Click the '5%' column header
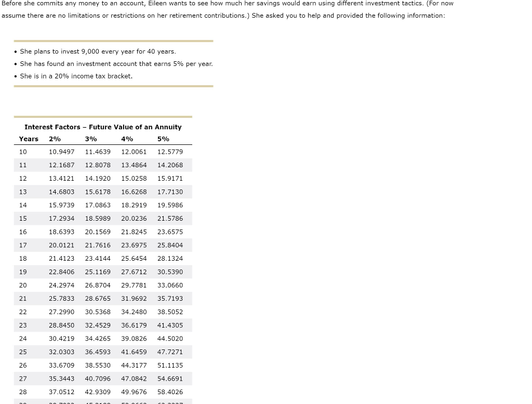Screen dimensions: 532x404 click(163, 139)
